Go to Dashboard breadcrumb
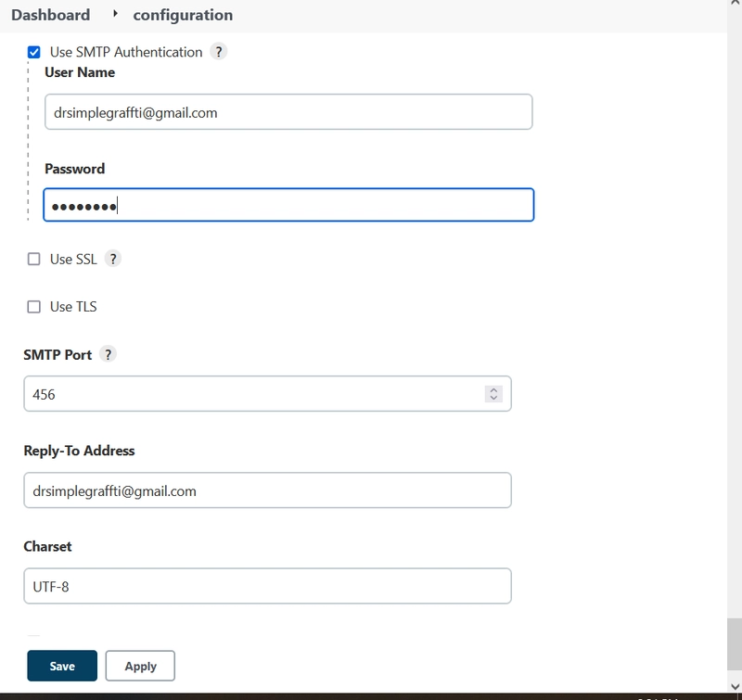The height and width of the screenshot is (700, 742). pos(51,15)
